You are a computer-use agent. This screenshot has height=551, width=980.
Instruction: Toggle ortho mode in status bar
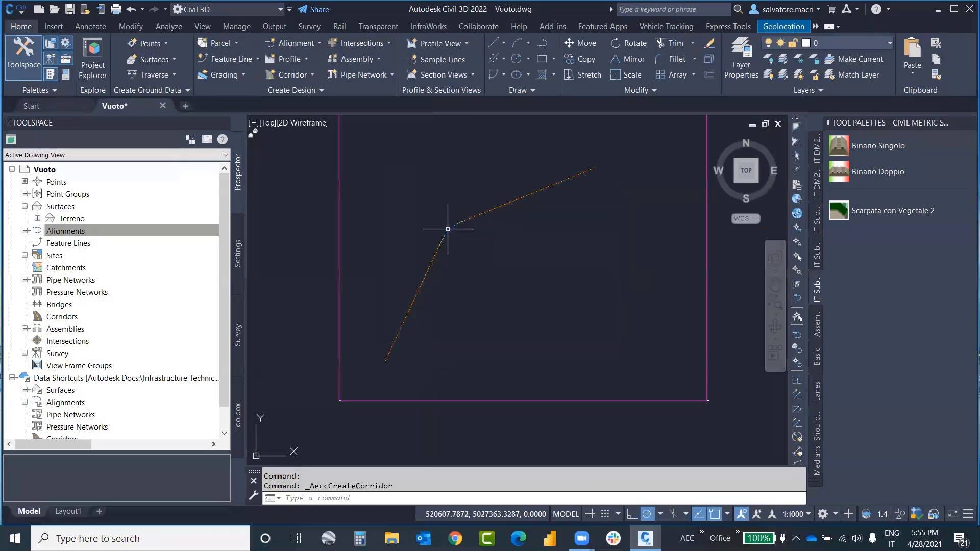pos(632,514)
